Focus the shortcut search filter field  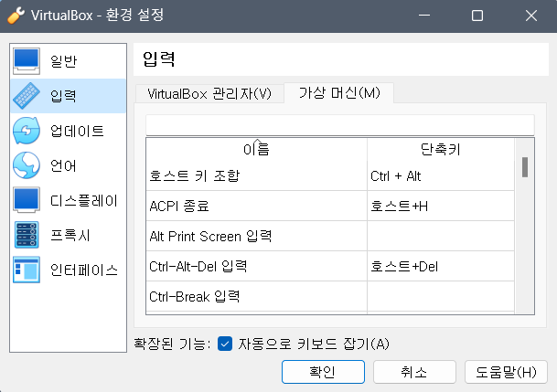coord(340,125)
